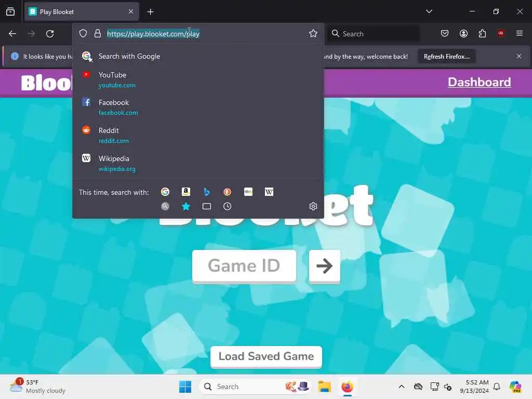Click the site security padlock icon
Screen dimensions: 532x399
click(98, 33)
